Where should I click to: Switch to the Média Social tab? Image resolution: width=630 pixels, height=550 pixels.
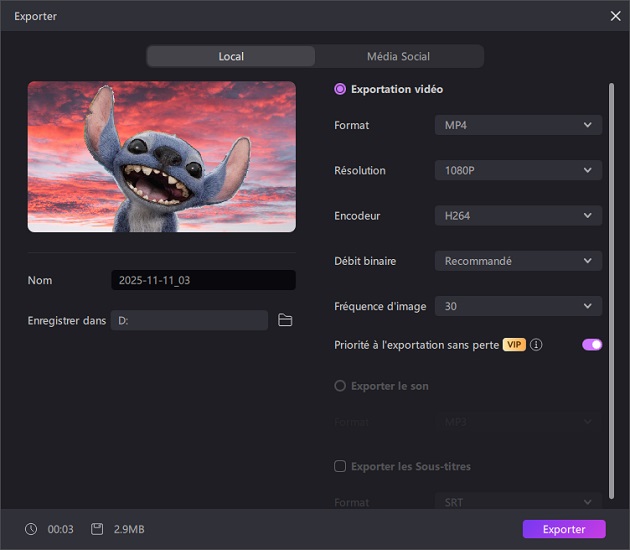pyautogui.click(x=398, y=56)
